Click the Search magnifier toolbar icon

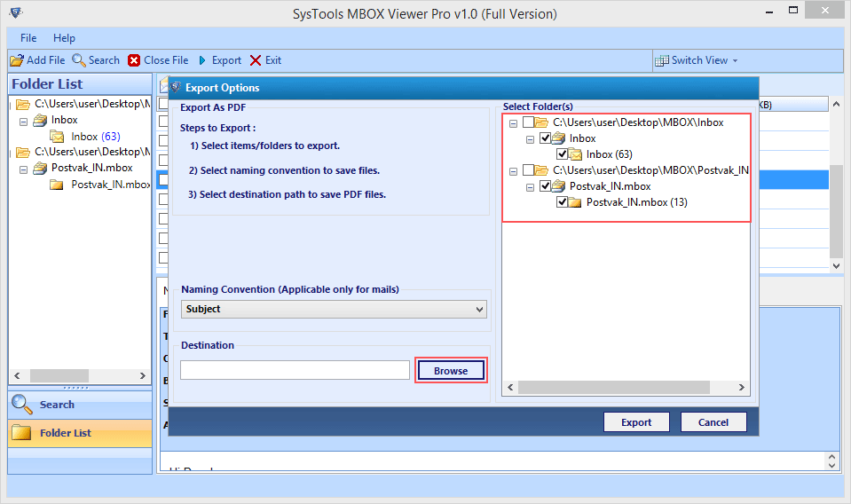tap(79, 60)
